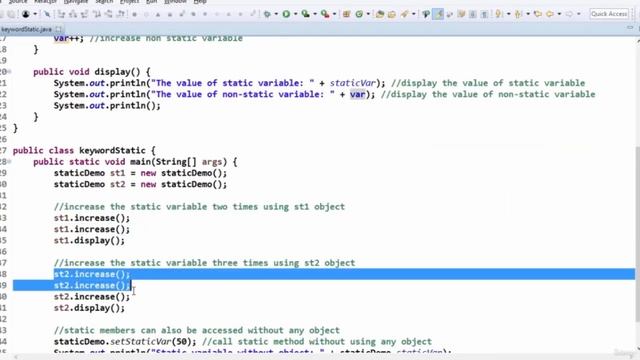Open the Next Annotation dropdown arrow
Image resolution: width=640 pixels, height=360 pixels.
tap(509, 14)
